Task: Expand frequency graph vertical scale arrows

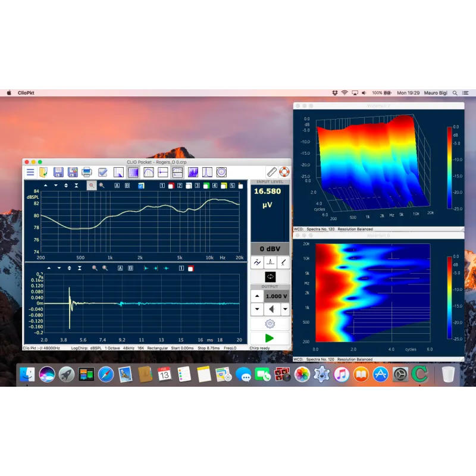Action: [66, 185]
